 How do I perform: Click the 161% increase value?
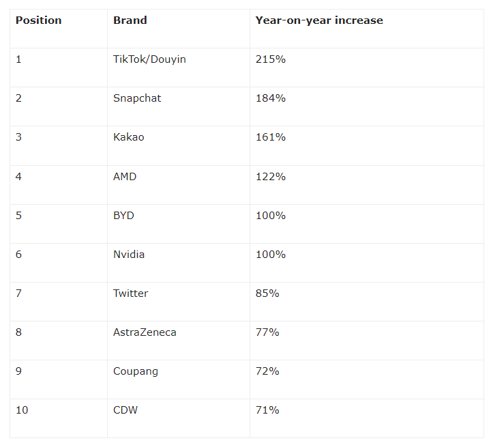[x=270, y=137]
